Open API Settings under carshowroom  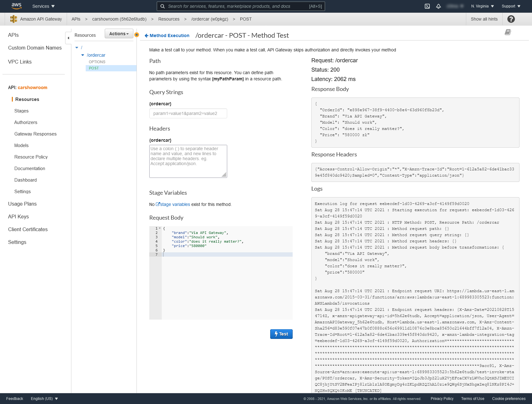[x=23, y=192]
